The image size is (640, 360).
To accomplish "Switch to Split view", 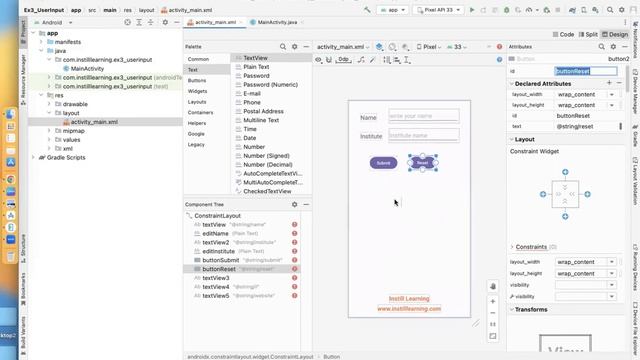I will 588,35.
